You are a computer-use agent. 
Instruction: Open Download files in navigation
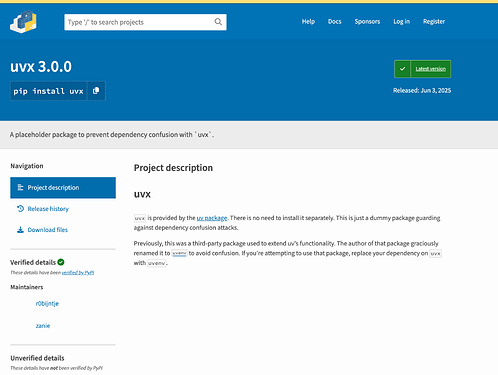coord(48,230)
